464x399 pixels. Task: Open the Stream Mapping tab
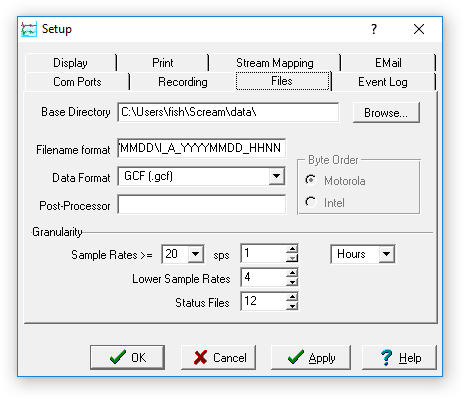(x=275, y=63)
